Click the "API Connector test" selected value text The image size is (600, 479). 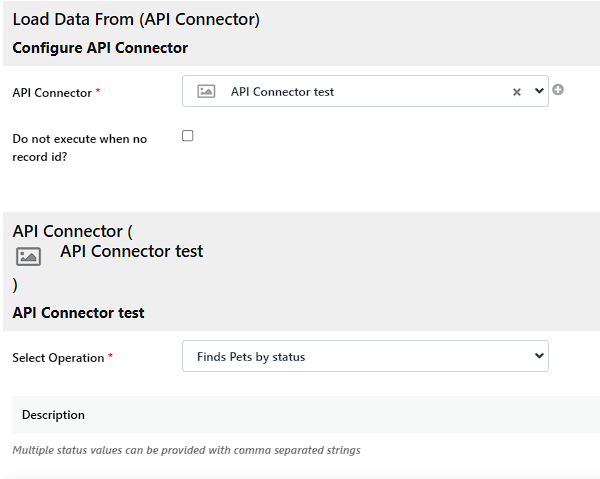pos(282,92)
